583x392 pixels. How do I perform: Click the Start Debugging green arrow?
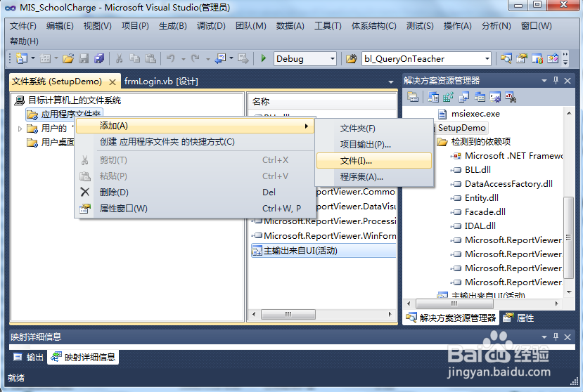click(x=264, y=58)
